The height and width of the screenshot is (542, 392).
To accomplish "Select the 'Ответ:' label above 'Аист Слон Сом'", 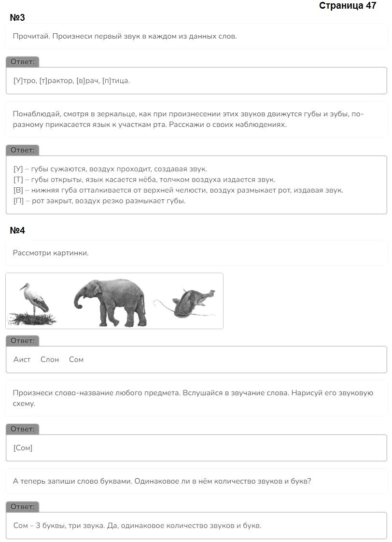I will 23,341.
